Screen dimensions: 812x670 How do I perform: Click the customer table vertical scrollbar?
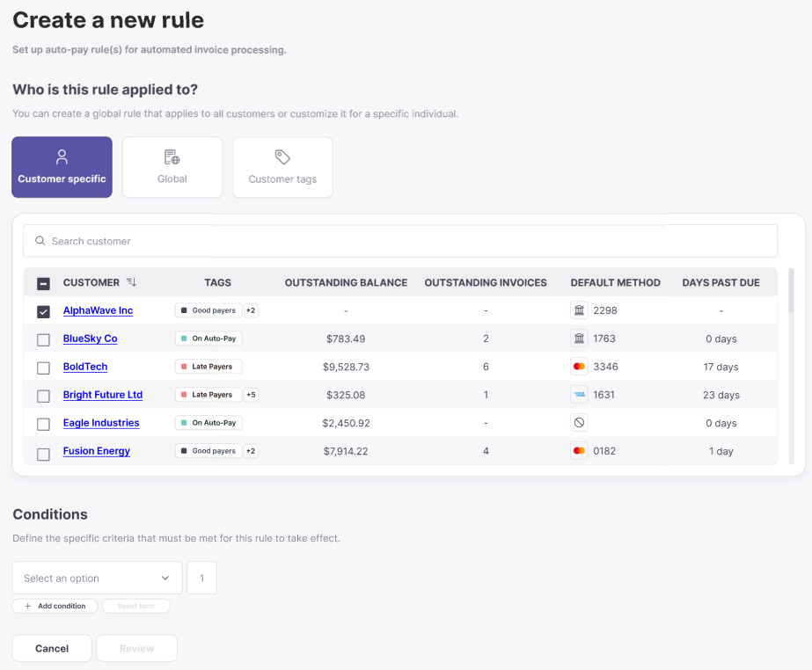792,292
